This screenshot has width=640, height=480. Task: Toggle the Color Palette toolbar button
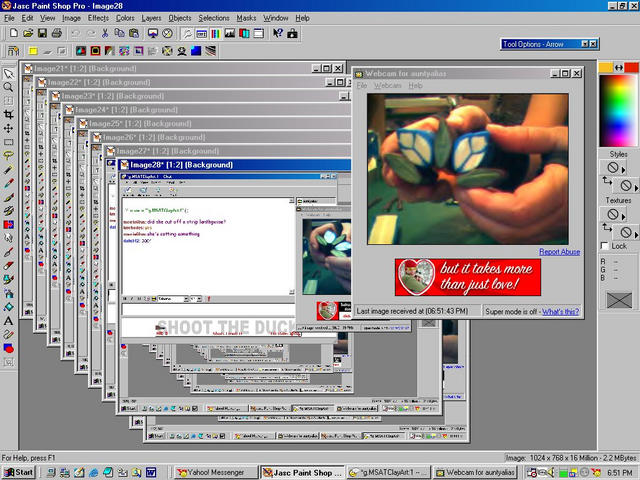tap(216, 33)
